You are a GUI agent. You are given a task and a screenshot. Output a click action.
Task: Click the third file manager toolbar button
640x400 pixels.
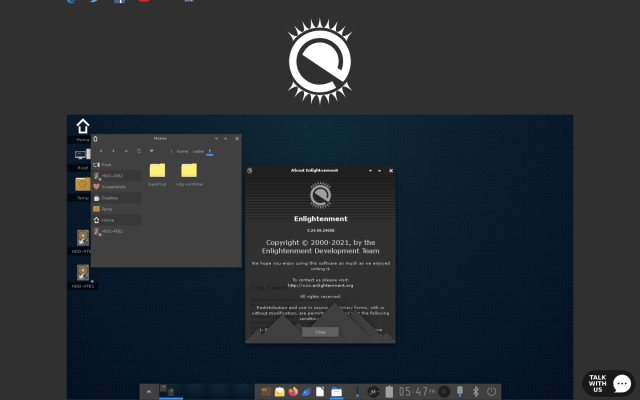(x=126, y=151)
